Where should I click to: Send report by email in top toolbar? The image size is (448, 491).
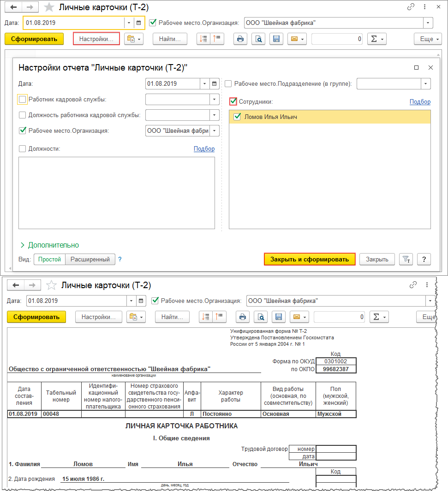(297, 39)
